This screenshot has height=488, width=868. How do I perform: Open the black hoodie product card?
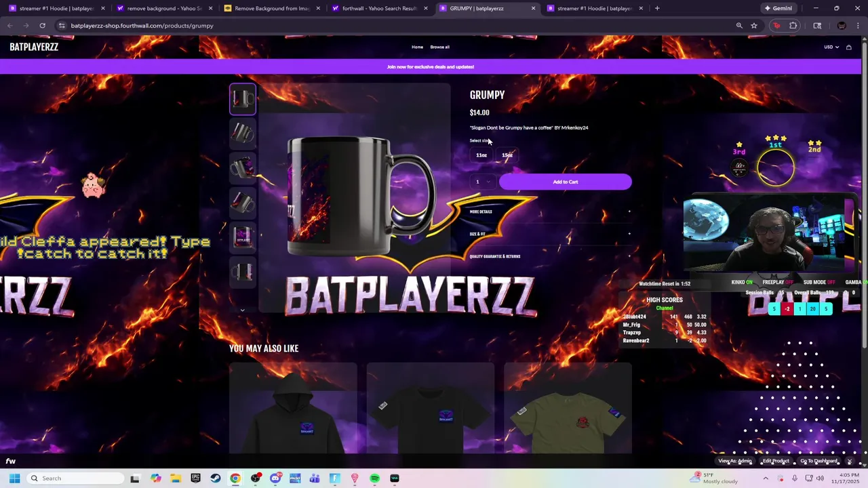(293, 408)
